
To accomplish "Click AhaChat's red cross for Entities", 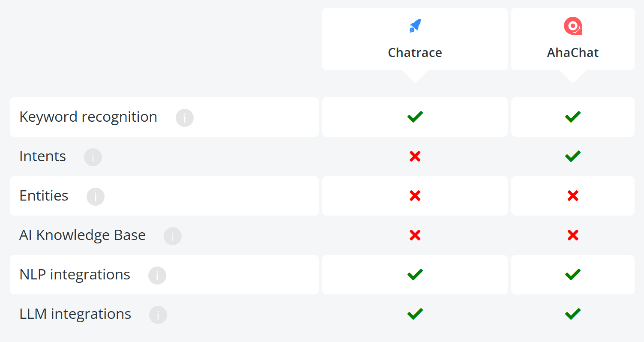I will click(x=573, y=196).
